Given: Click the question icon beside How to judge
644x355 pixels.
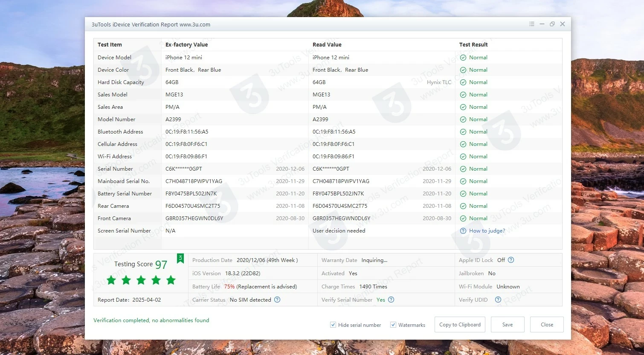Looking at the screenshot, I should tap(463, 231).
